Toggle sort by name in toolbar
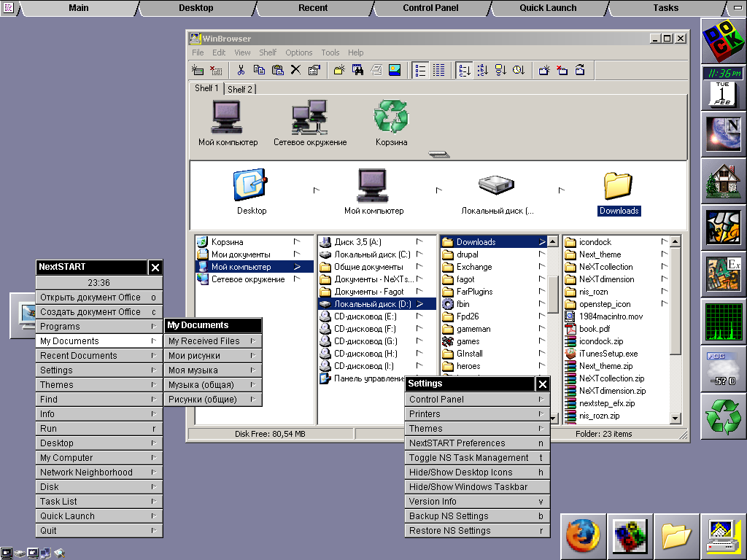The image size is (747, 560). pos(464,71)
